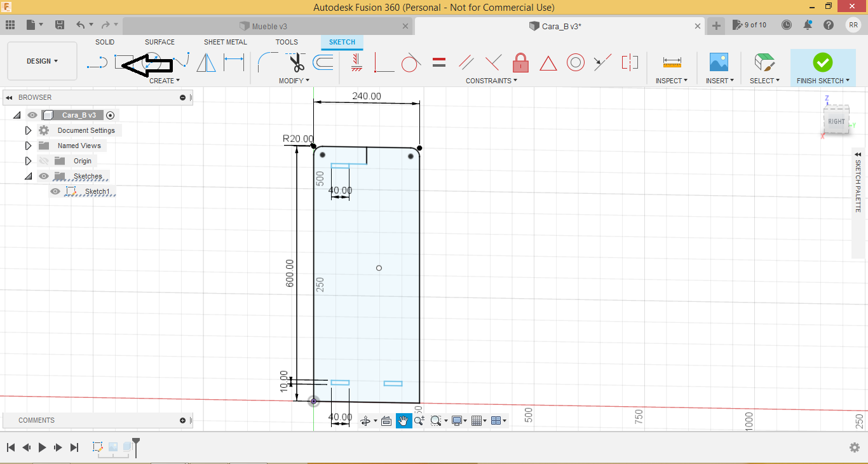Open the DESIGN workspace dropdown
Viewport: 868px width, 464px height.
(x=42, y=61)
